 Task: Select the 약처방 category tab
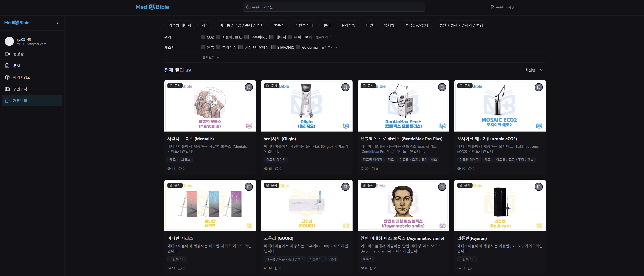pos(389,25)
